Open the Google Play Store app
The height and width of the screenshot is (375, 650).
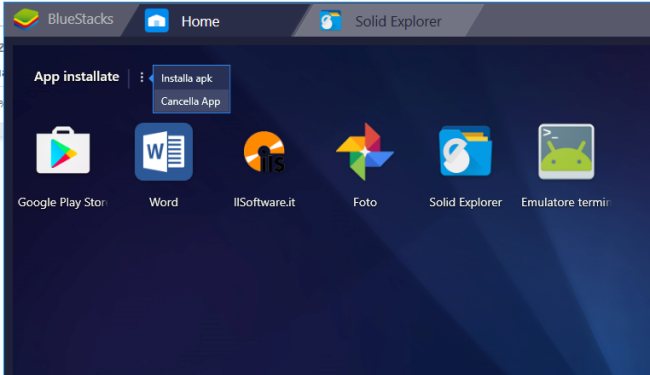tap(63, 150)
